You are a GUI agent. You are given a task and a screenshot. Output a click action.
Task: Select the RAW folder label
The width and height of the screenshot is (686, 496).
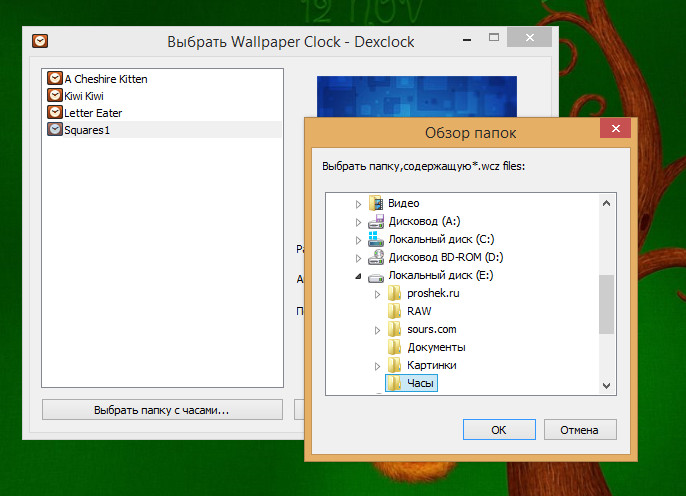[419, 311]
